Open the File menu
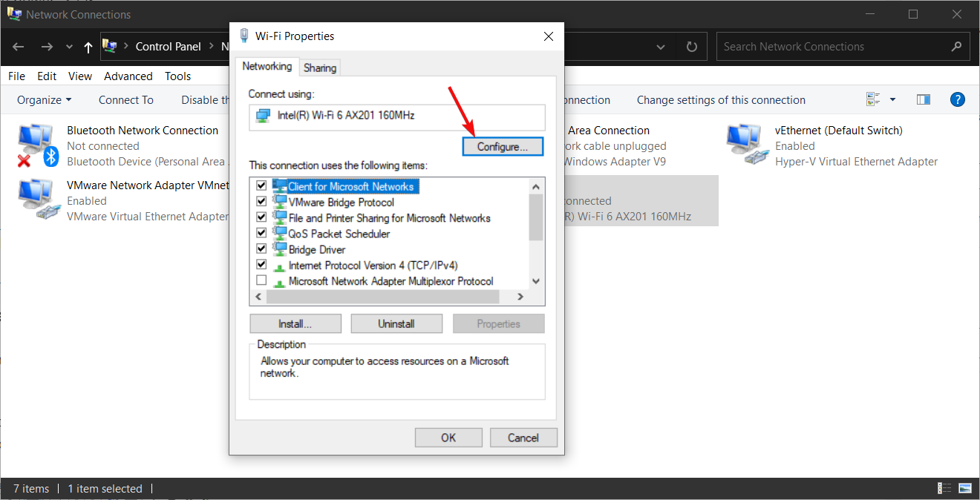This screenshot has height=500, width=980. pos(16,76)
